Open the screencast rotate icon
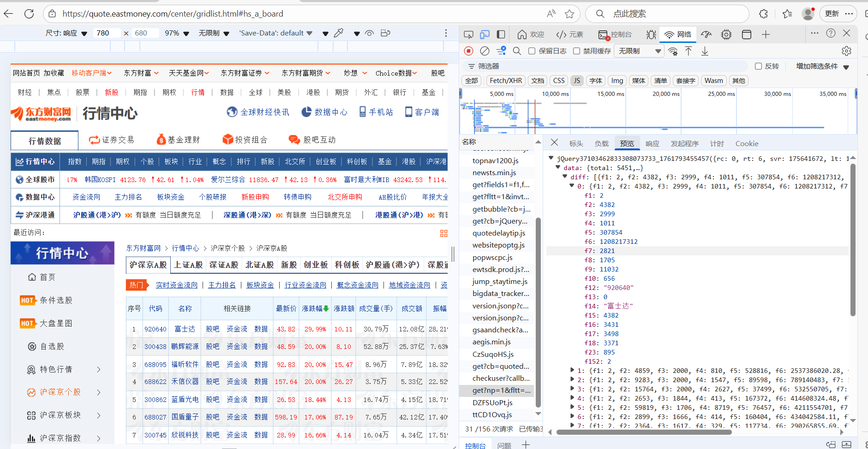The image size is (868, 449). click(386, 33)
